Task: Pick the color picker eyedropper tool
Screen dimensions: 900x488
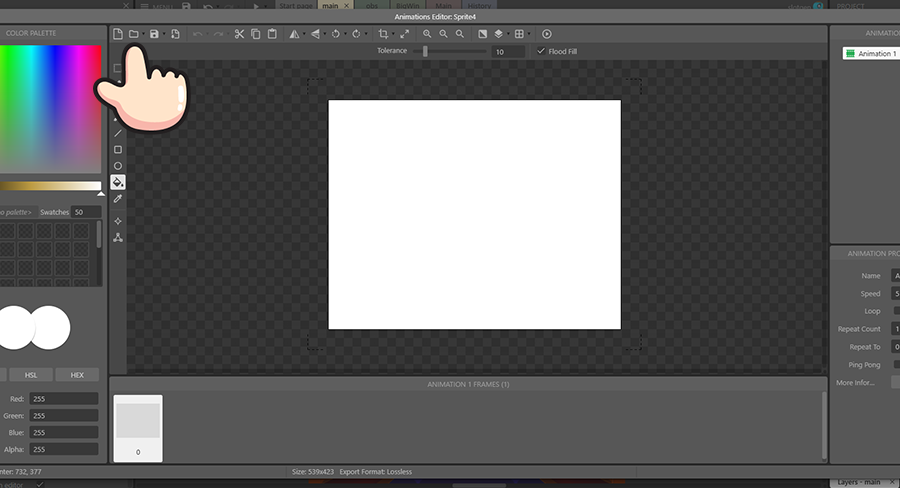Action: pos(118,199)
